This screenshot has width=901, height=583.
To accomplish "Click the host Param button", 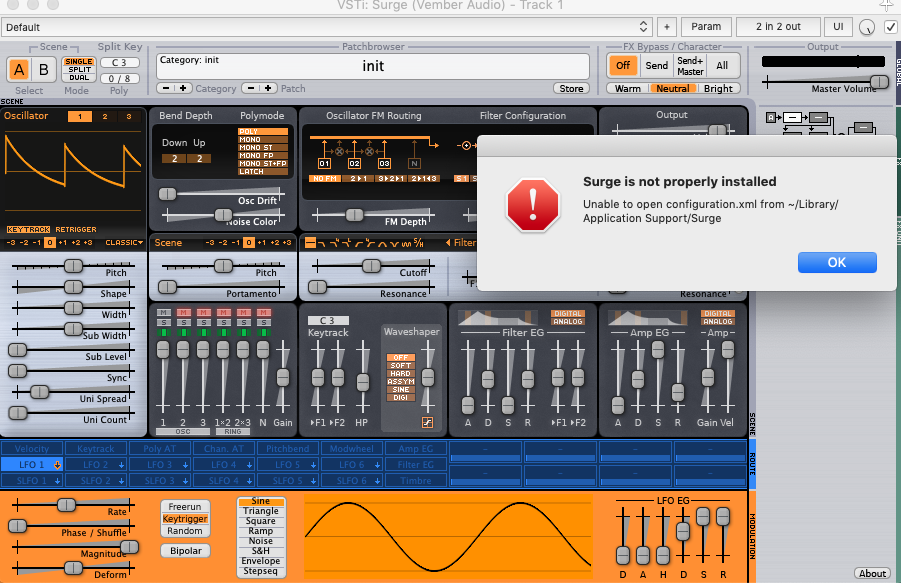I will coord(706,27).
